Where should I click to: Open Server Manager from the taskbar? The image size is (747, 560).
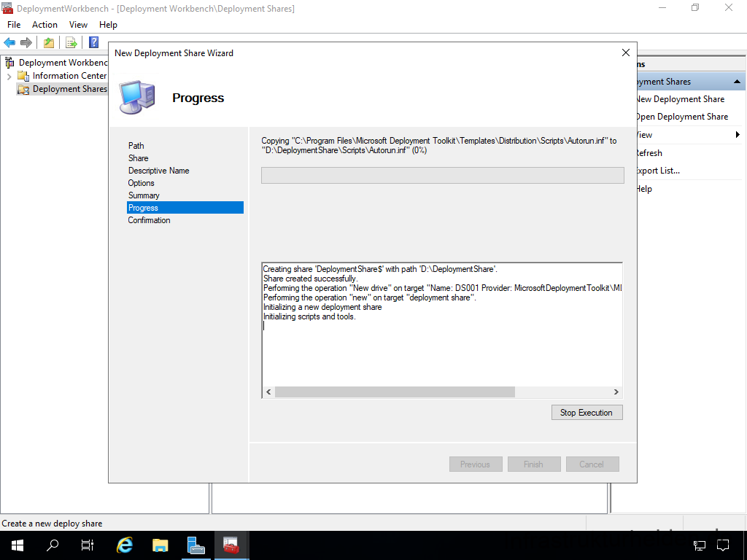pos(196,545)
